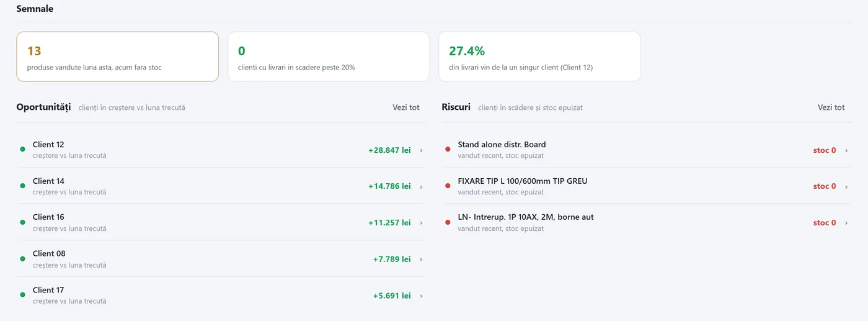Click the green dot beside Client 08
The image size is (868, 321).
(x=22, y=259)
